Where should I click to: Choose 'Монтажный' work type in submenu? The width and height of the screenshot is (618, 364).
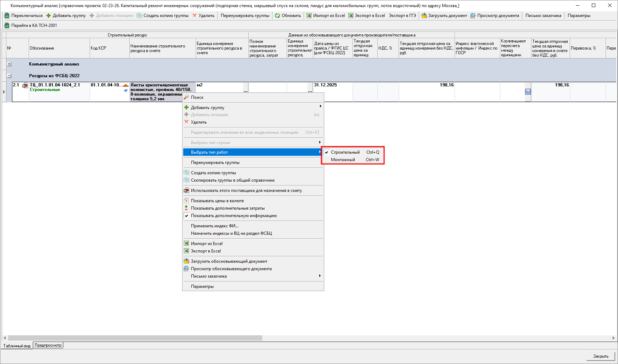343,160
